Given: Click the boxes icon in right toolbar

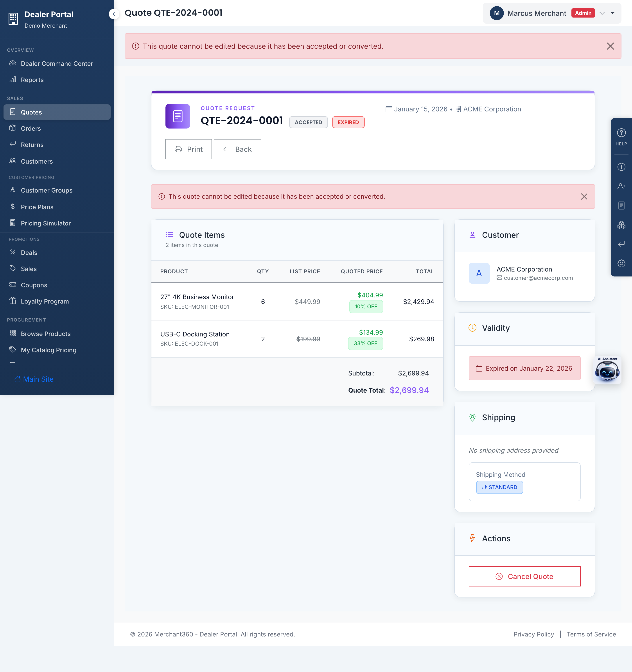Looking at the screenshot, I should tap(621, 225).
